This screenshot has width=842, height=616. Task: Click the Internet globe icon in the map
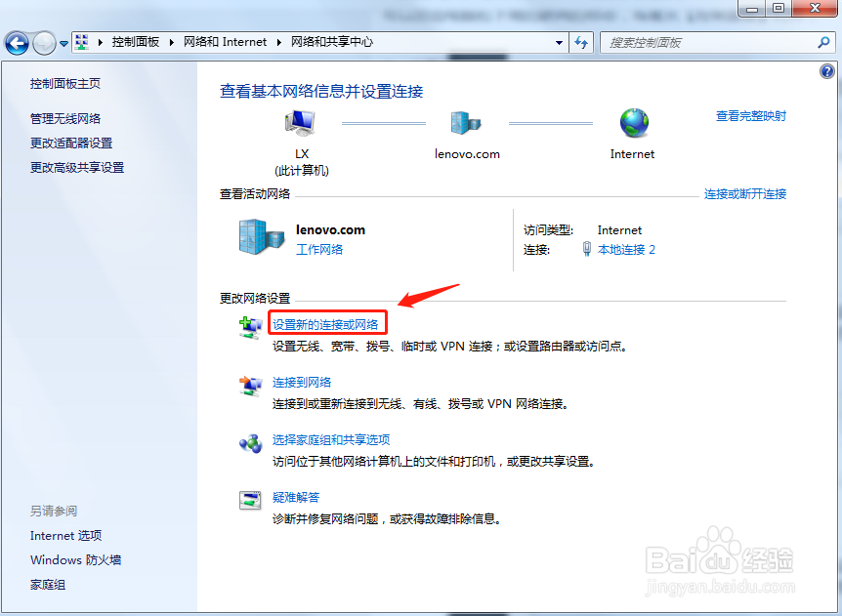632,122
